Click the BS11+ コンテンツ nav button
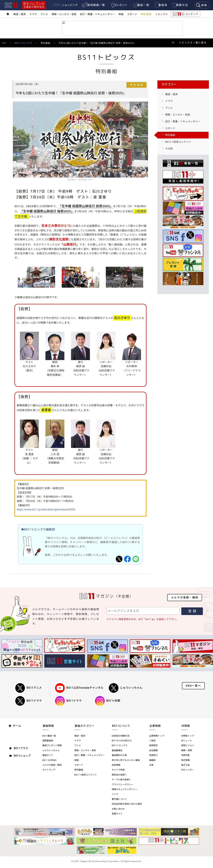This screenshot has width=213, height=868. (x=185, y=14)
